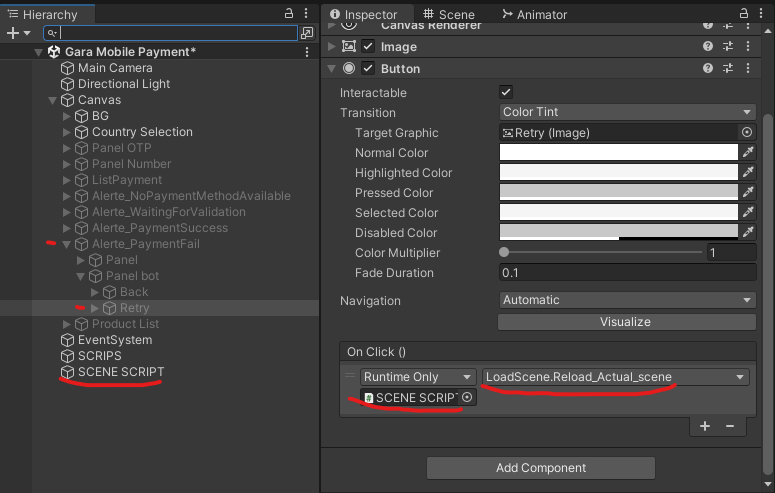775x493 pixels.
Task: Open the Button component preset settings icon
Action: coord(729,68)
